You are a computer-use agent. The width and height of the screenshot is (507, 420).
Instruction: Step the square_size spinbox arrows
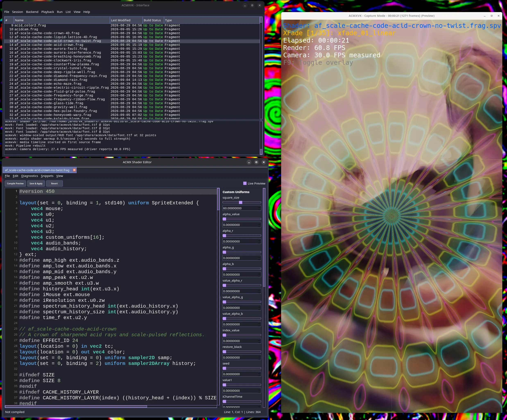coord(259,208)
